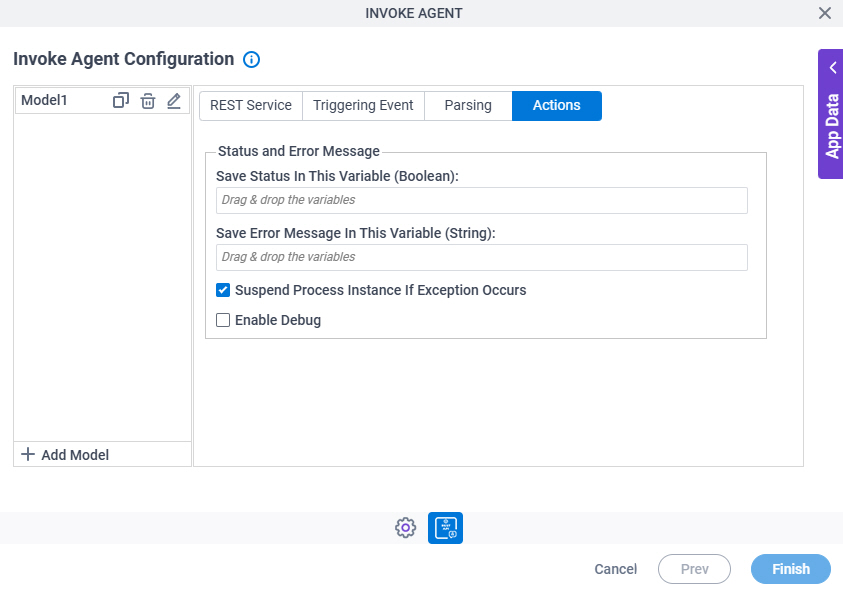The height and width of the screenshot is (592, 843).
Task: Open the Parsing tab
Action: [x=468, y=105]
